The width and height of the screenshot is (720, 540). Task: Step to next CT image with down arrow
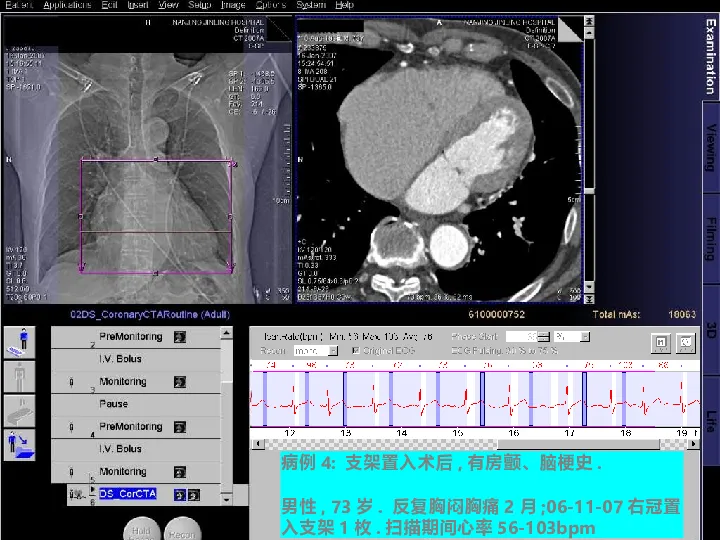pos(589,287)
